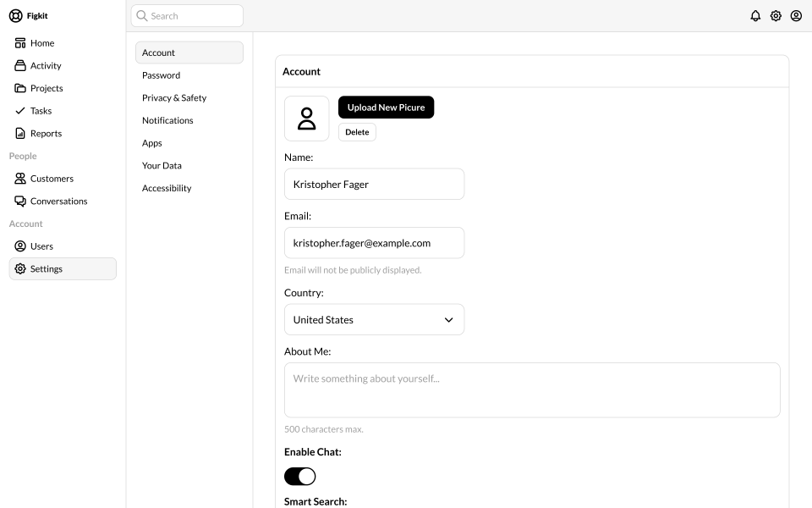Delete the profile picture
The height and width of the screenshot is (508, 812).
point(357,132)
